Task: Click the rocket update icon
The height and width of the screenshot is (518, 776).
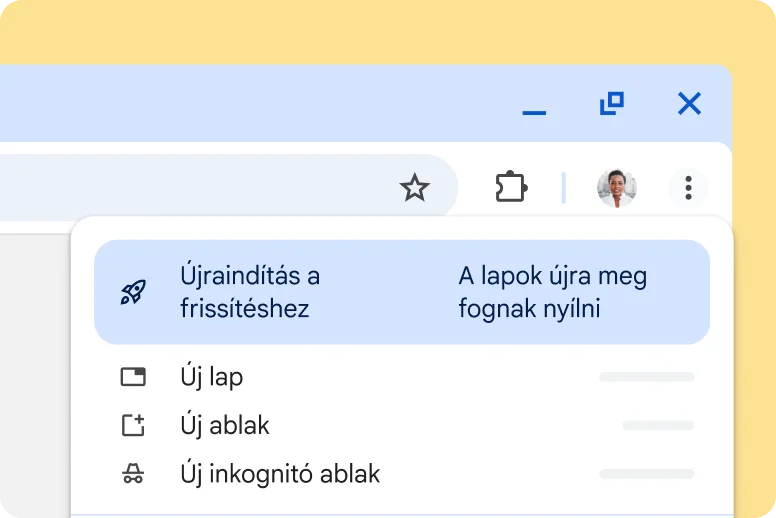Action: click(x=133, y=292)
